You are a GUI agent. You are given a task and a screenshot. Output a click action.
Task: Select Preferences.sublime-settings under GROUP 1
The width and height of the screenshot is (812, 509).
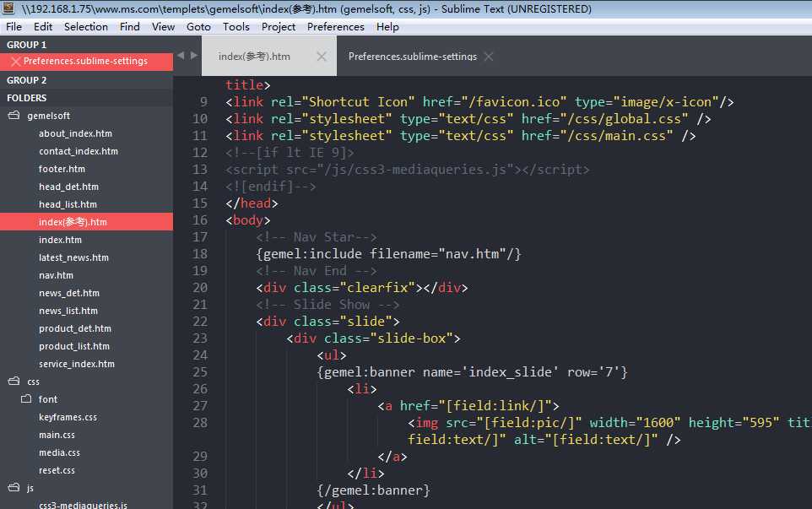click(86, 61)
